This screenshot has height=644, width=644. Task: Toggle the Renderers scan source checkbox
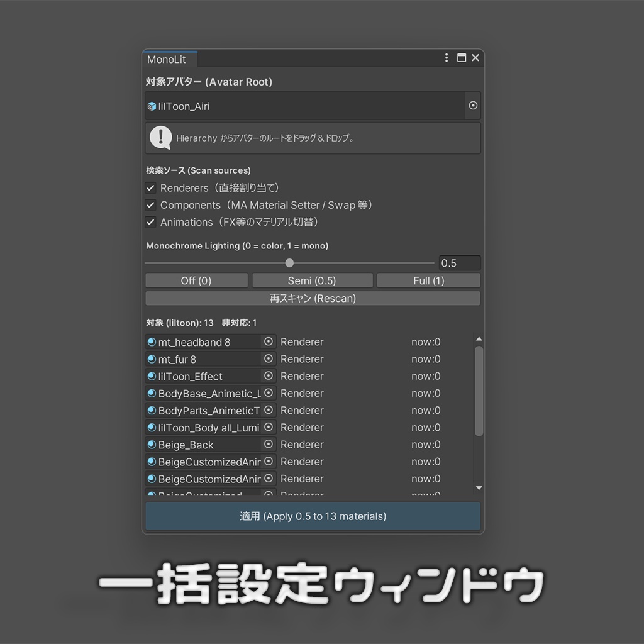[151, 188]
